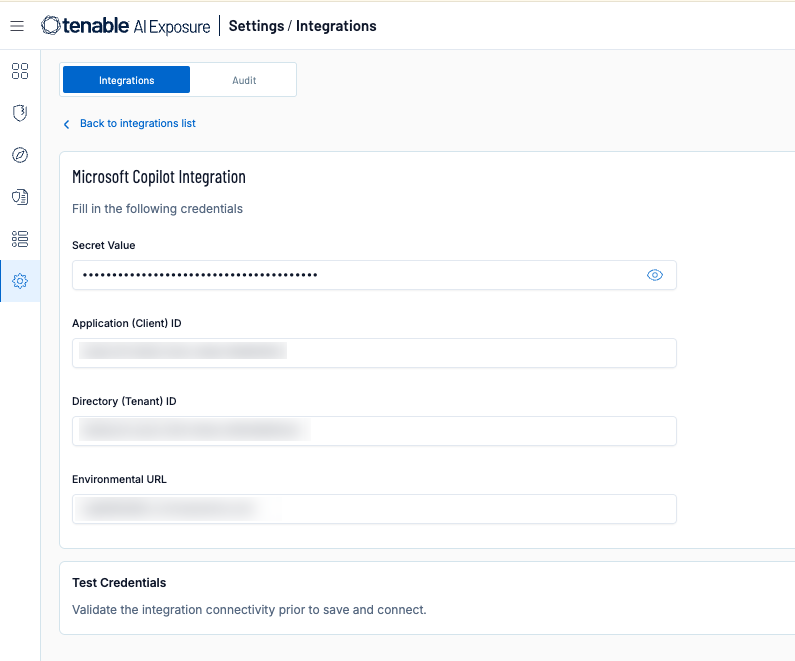The height and width of the screenshot is (661, 795).
Task: Click the Environmental URL input field
Action: pos(374,509)
